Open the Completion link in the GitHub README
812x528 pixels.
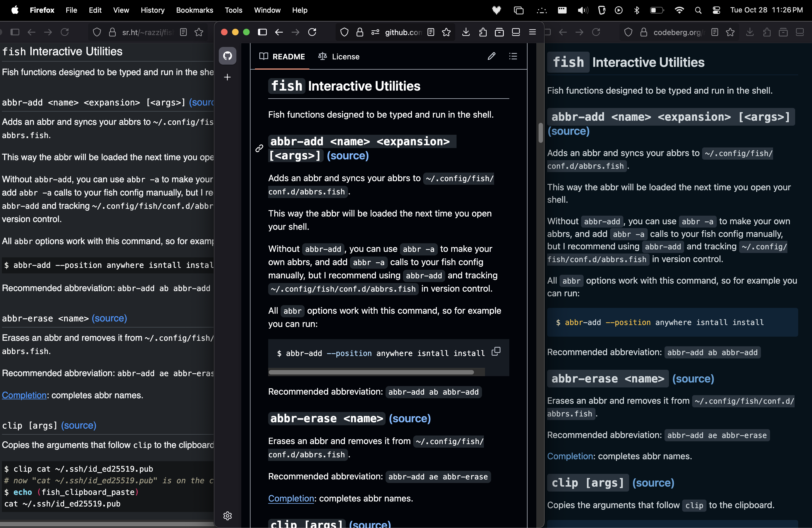pyautogui.click(x=291, y=498)
